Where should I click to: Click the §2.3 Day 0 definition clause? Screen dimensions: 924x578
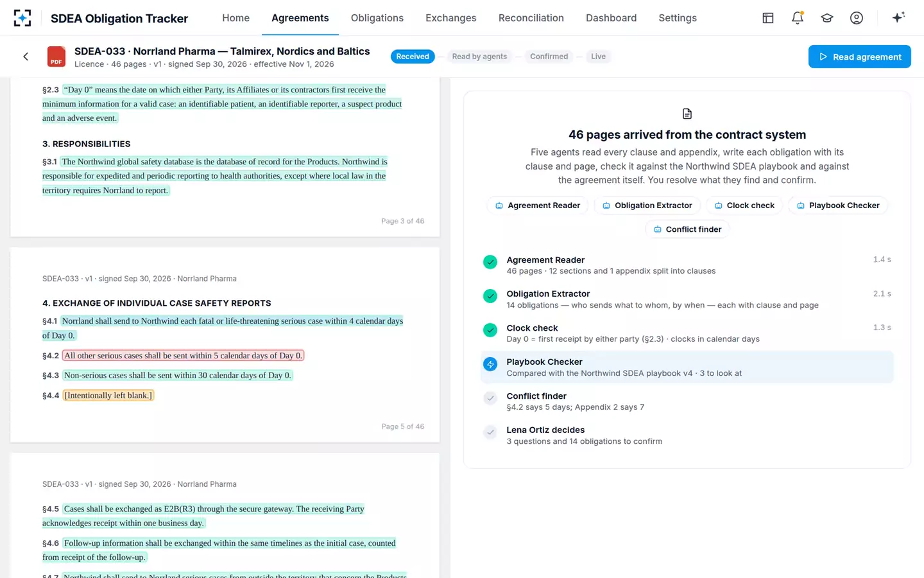222,104
